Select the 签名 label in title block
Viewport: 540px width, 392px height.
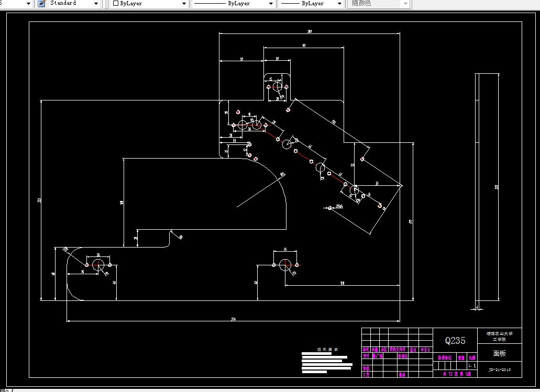point(413,350)
